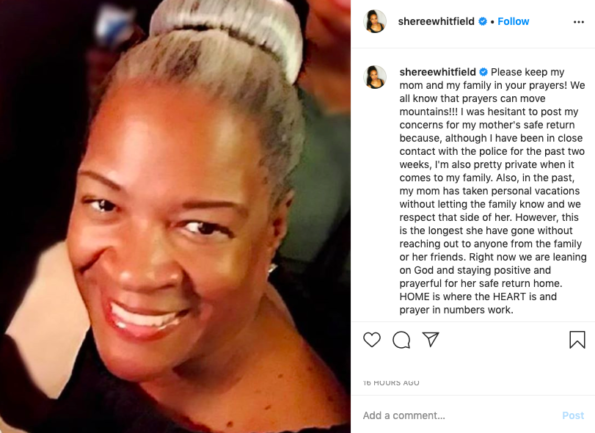The image size is (595, 433).
Task: Open the three-dots more options menu
Action: tap(579, 22)
